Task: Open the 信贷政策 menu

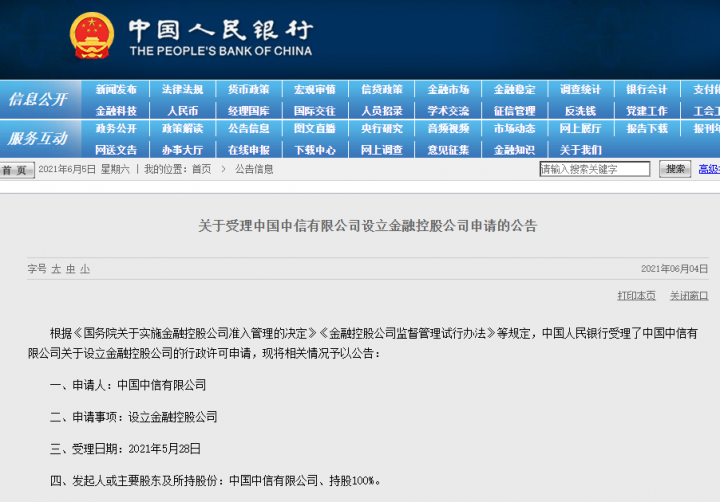Action: tap(382, 90)
